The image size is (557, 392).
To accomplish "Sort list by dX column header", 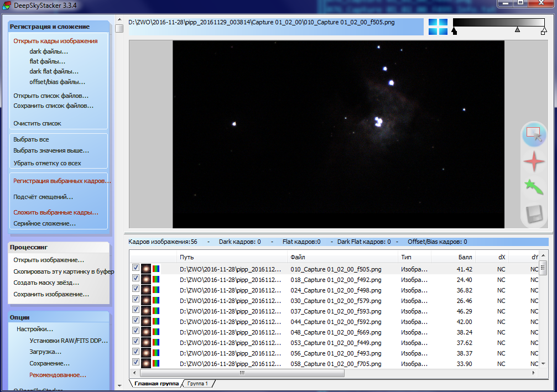I will click(492, 257).
